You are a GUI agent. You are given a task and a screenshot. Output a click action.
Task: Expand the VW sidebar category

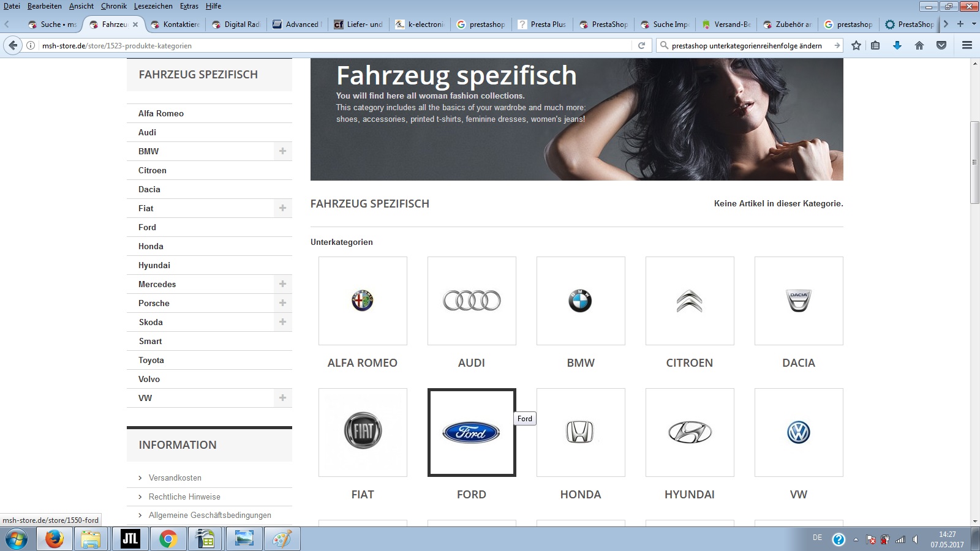[x=282, y=398]
